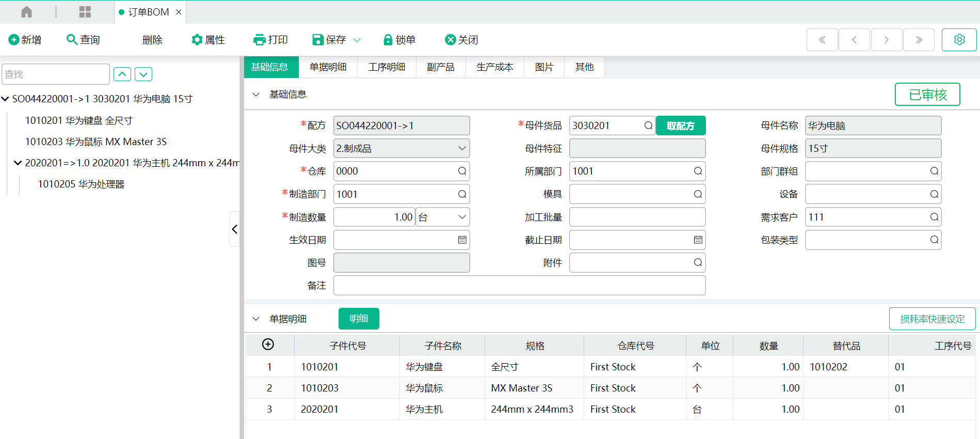Viewport: 980px width, 439px height.
Task: Click the 删除 delete button
Action: click(152, 40)
